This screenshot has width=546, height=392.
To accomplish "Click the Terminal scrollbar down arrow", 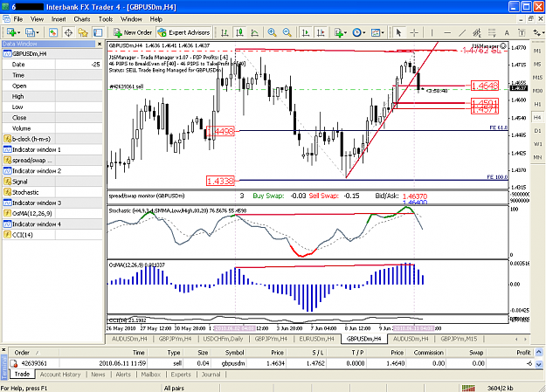I will coord(539,364).
